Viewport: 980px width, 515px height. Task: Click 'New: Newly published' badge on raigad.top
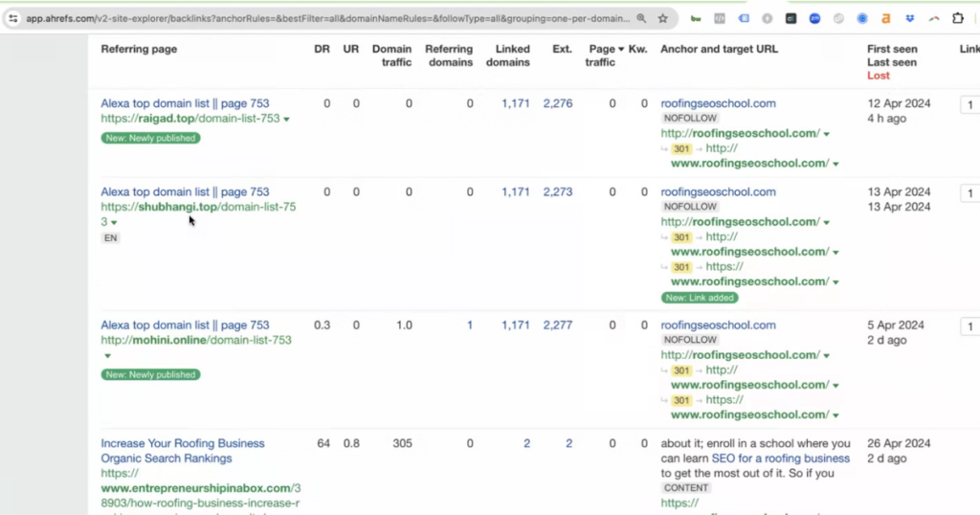(x=150, y=138)
